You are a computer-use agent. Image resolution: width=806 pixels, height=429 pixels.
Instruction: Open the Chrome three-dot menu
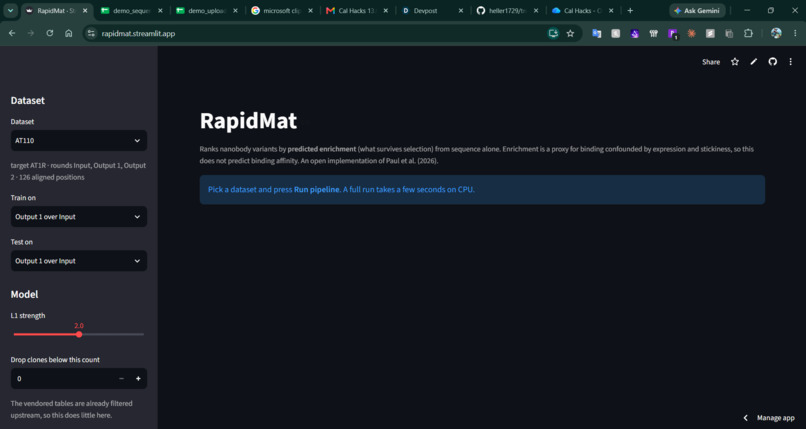[x=795, y=33]
